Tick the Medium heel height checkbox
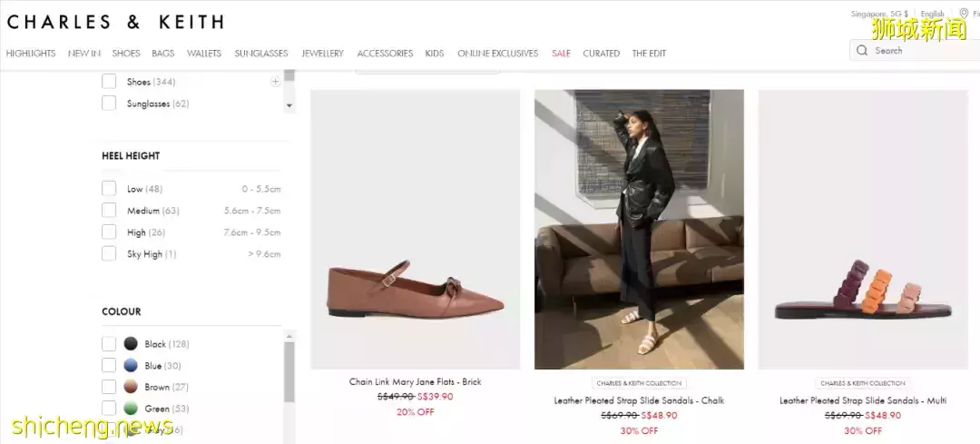 109,211
